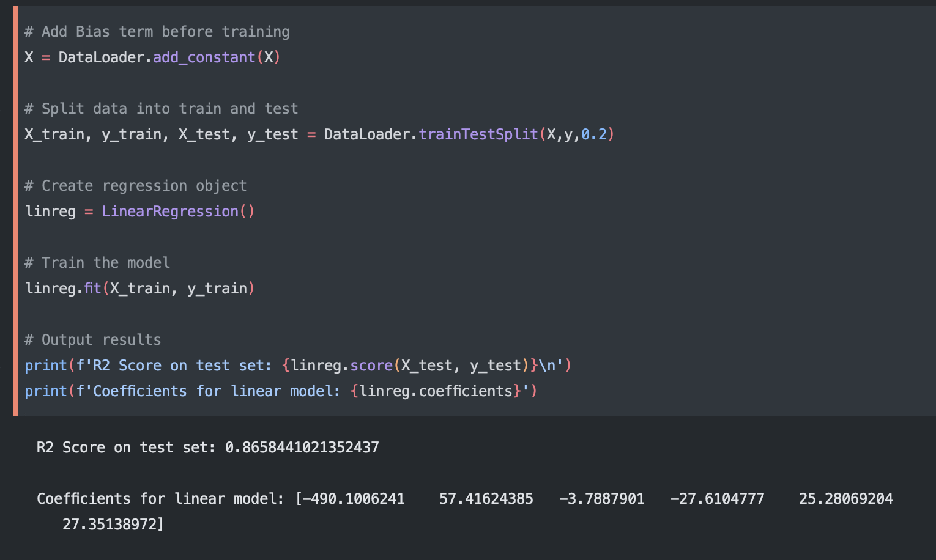
Task: Click the coefficient 27.35138972 in the output
Action: 110,525
